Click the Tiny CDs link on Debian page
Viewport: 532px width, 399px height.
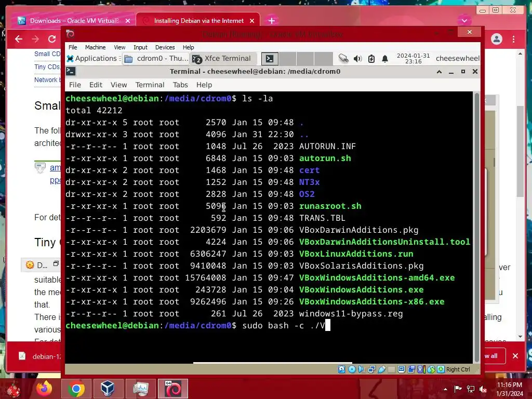tap(47, 67)
